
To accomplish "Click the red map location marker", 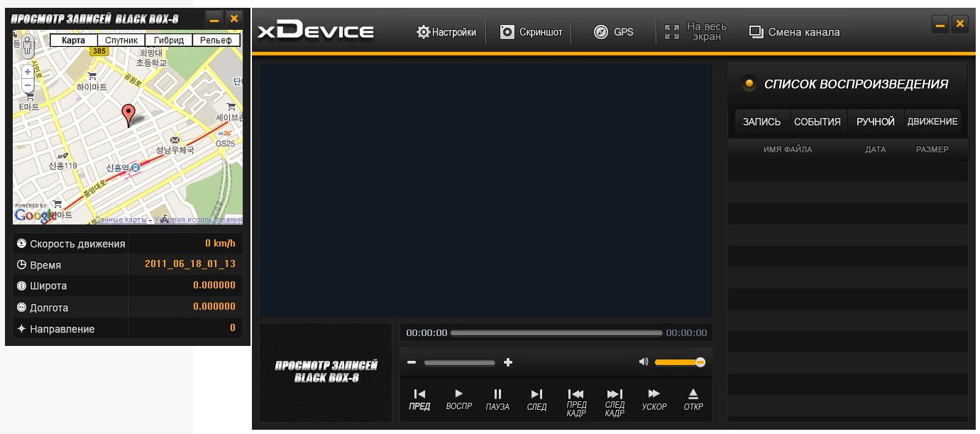I will tap(128, 115).
